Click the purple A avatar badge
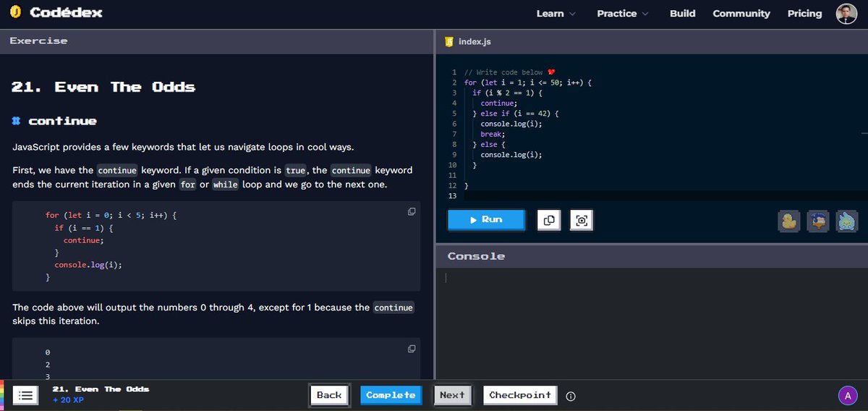This screenshot has width=868, height=411. click(847, 395)
